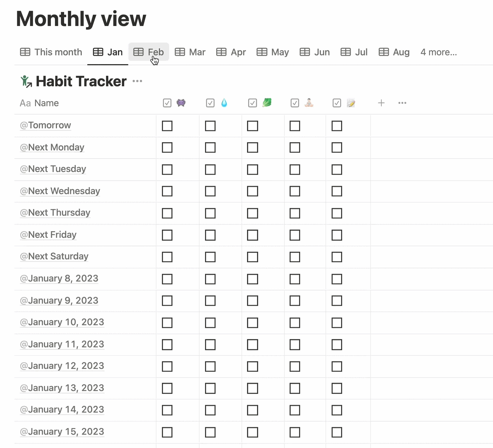The width and height of the screenshot is (493, 448).
Task: Tick leafy green box for Next Thursday
Action: (x=253, y=213)
